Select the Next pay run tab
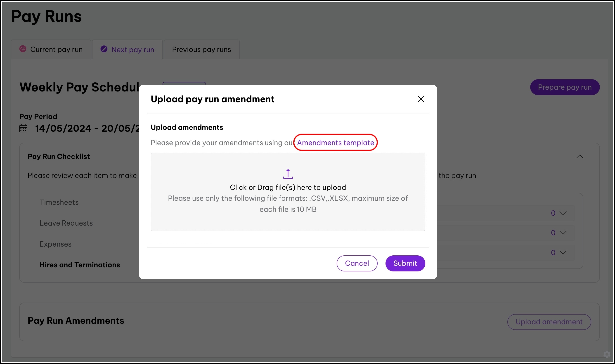This screenshot has width=615, height=364. click(133, 50)
